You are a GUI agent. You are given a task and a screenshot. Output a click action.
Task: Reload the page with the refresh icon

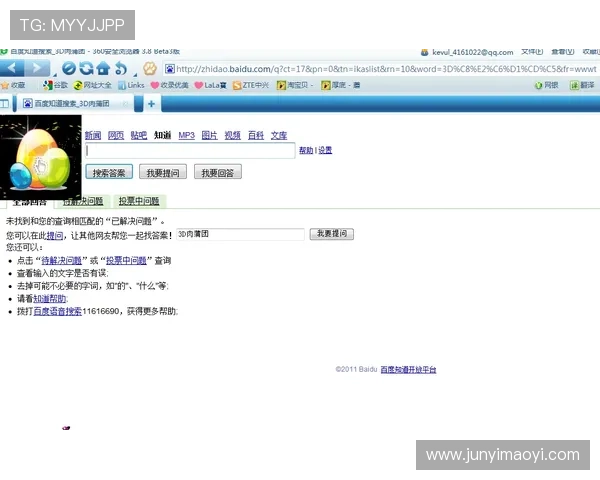point(86,69)
